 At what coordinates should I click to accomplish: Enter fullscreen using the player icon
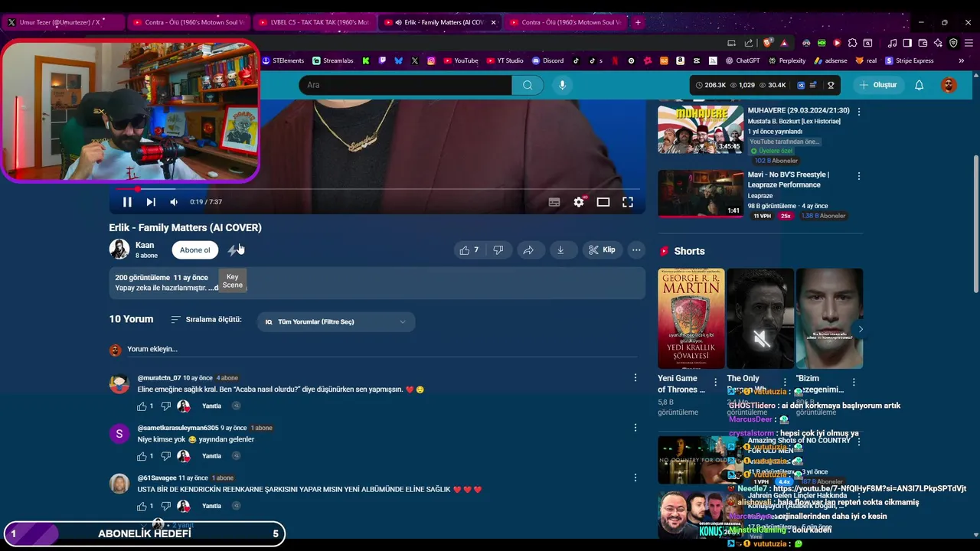(628, 202)
